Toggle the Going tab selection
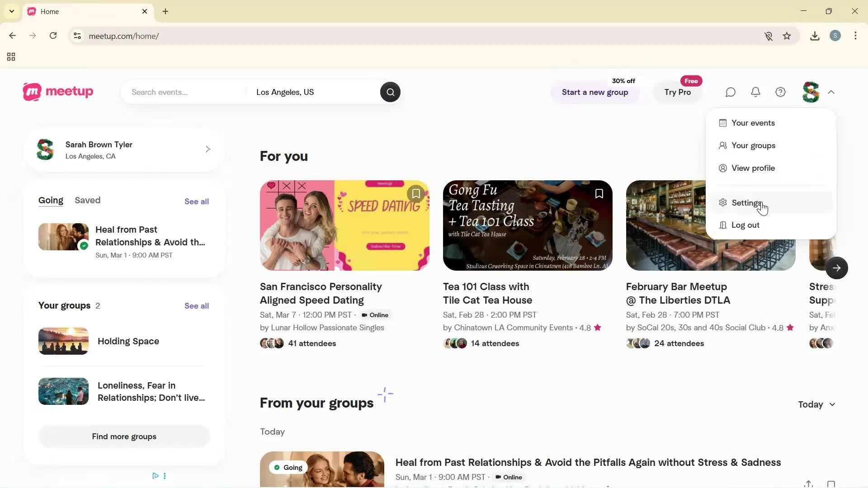The width and height of the screenshot is (868, 488). 51,200
